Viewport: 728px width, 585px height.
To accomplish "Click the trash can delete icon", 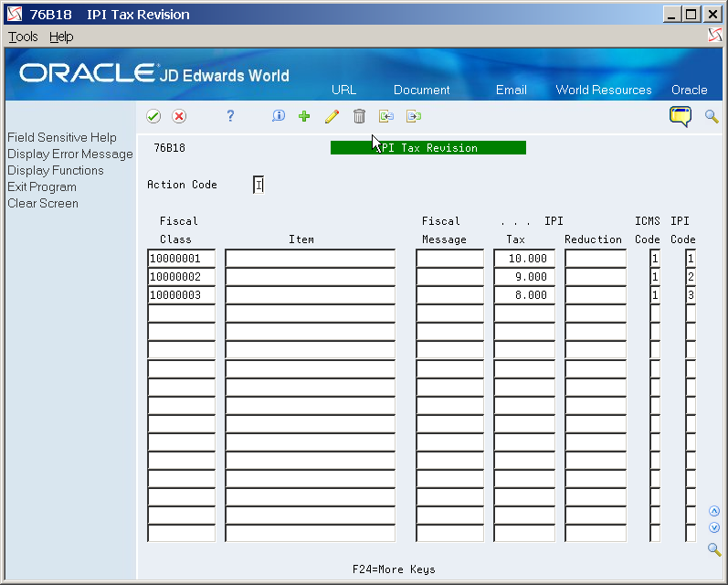I will pyautogui.click(x=359, y=116).
